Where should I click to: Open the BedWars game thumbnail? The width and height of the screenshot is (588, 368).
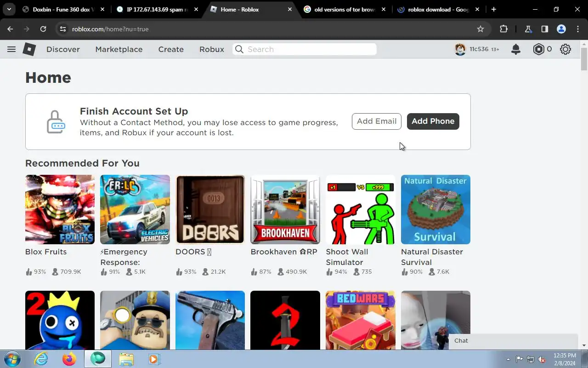[x=361, y=320]
